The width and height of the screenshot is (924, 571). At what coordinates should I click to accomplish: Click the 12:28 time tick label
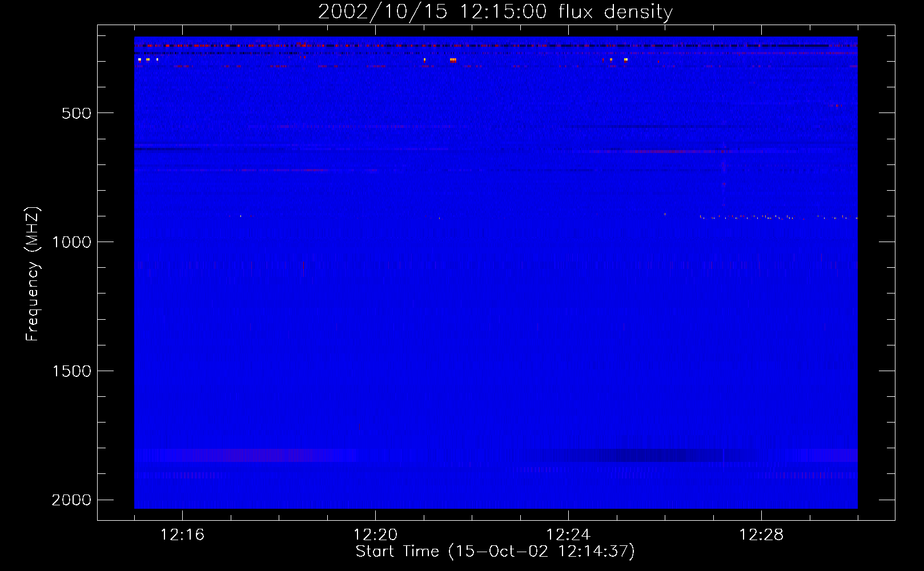click(761, 535)
